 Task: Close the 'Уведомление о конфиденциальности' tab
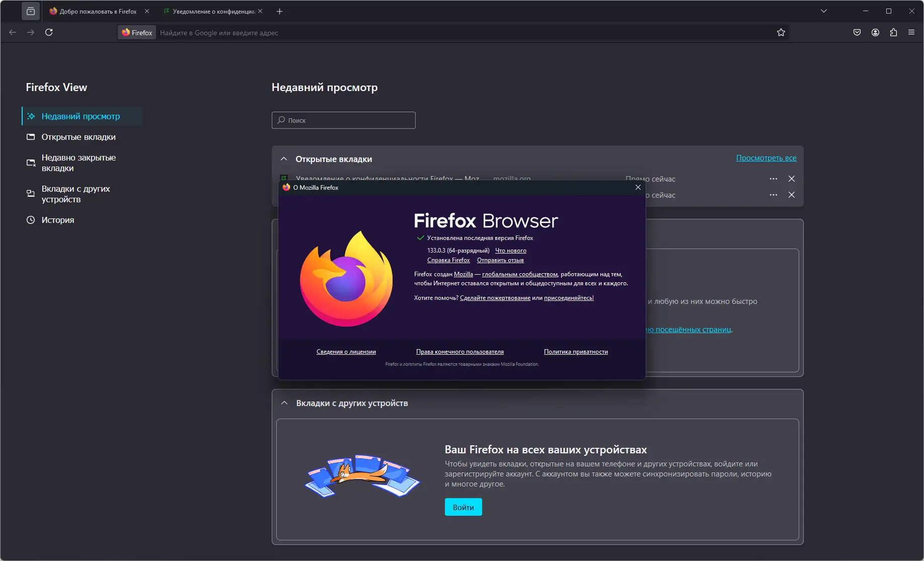pyautogui.click(x=260, y=11)
